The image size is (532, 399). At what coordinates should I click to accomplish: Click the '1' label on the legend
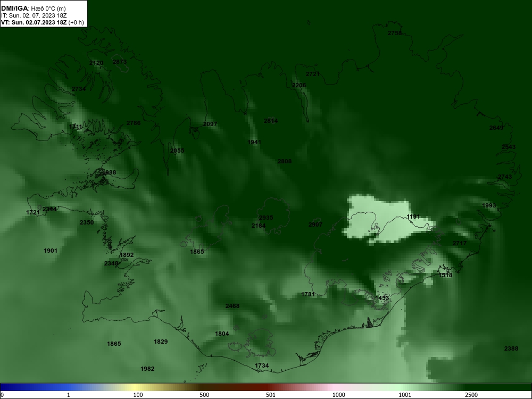tap(69, 395)
